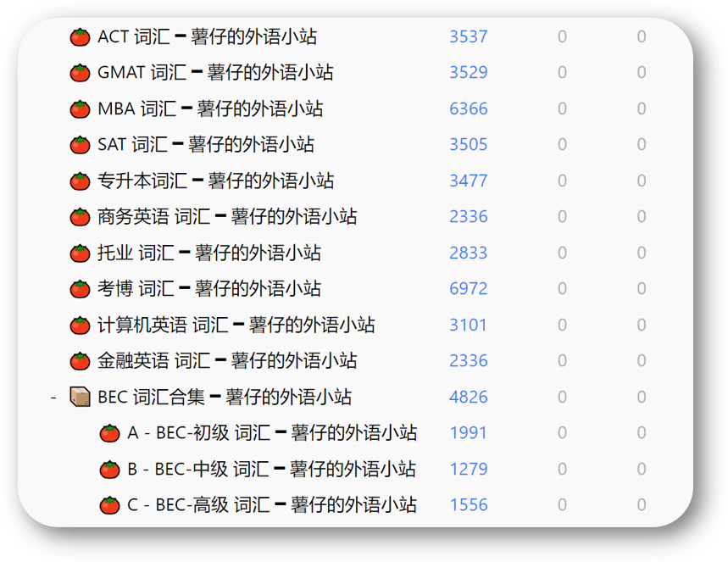Open the B - BEC-中级 词汇 subdeck
Image resolution: width=728 pixels, height=562 pixels.
271,469
